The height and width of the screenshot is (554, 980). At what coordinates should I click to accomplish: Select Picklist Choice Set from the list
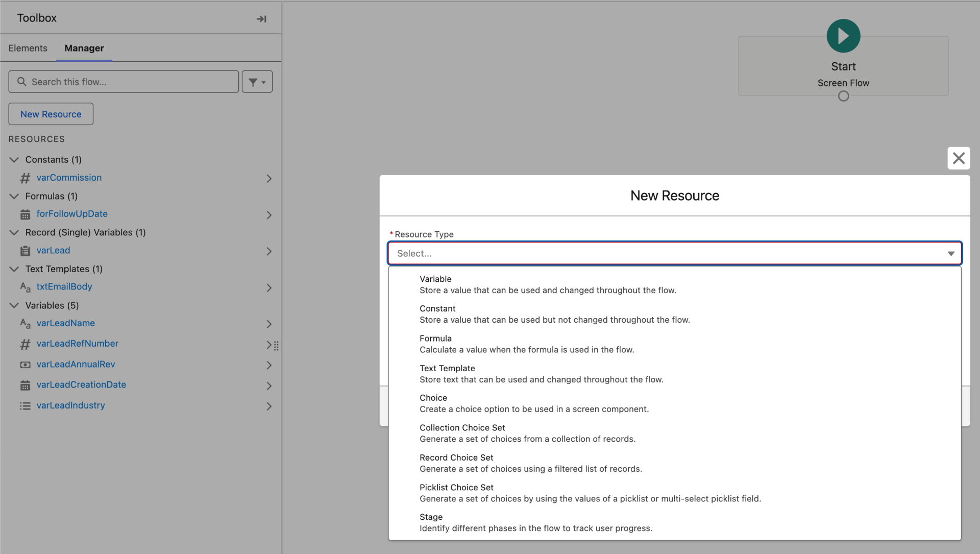click(x=456, y=487)
